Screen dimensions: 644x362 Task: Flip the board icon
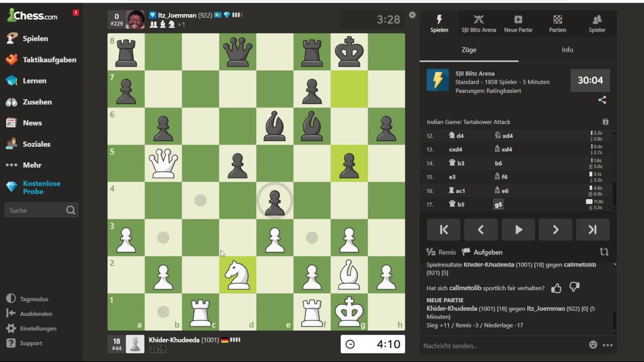click(604, 252)
